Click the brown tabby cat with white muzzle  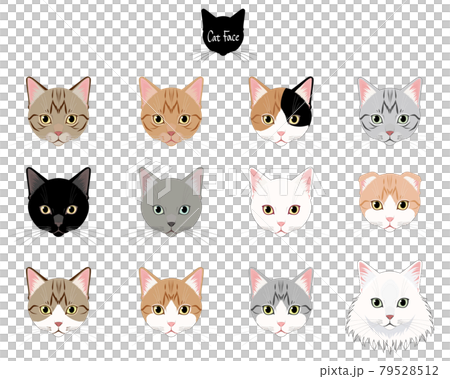58,302
